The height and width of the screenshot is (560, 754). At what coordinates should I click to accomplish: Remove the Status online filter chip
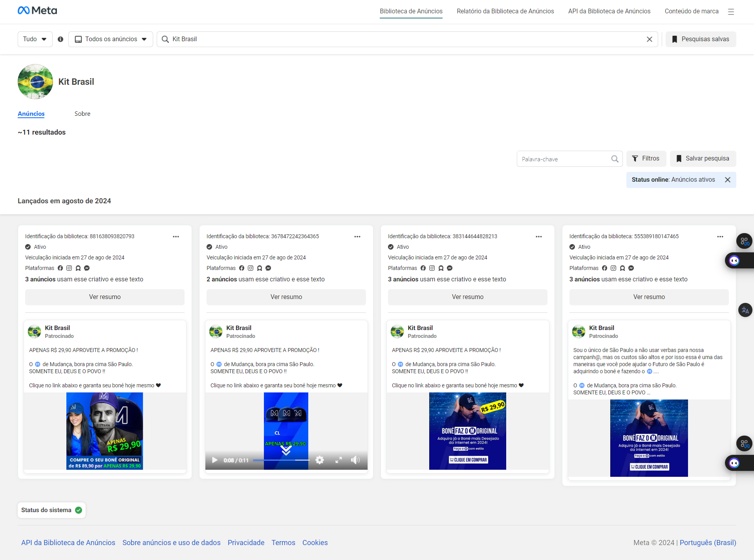tap(728, 180)
